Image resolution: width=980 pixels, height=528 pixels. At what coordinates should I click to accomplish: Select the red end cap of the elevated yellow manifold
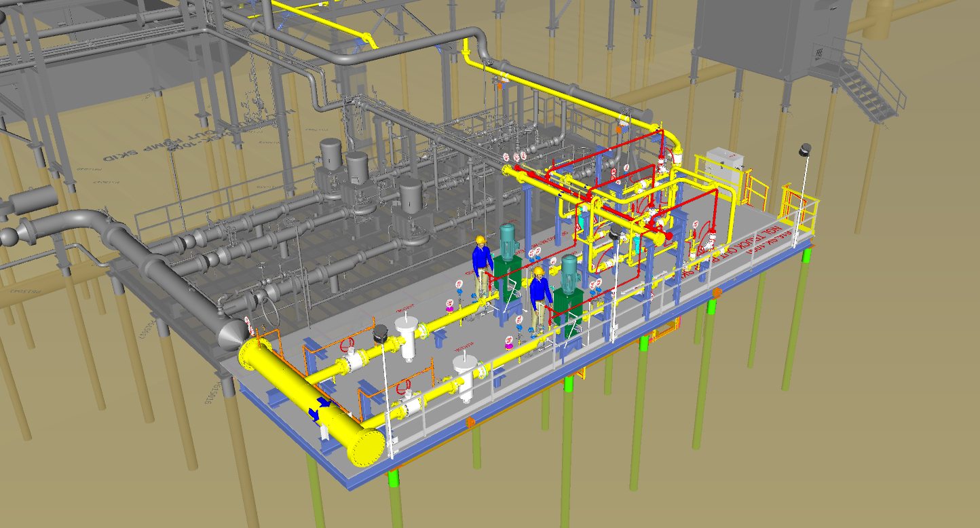coord(668,236)
